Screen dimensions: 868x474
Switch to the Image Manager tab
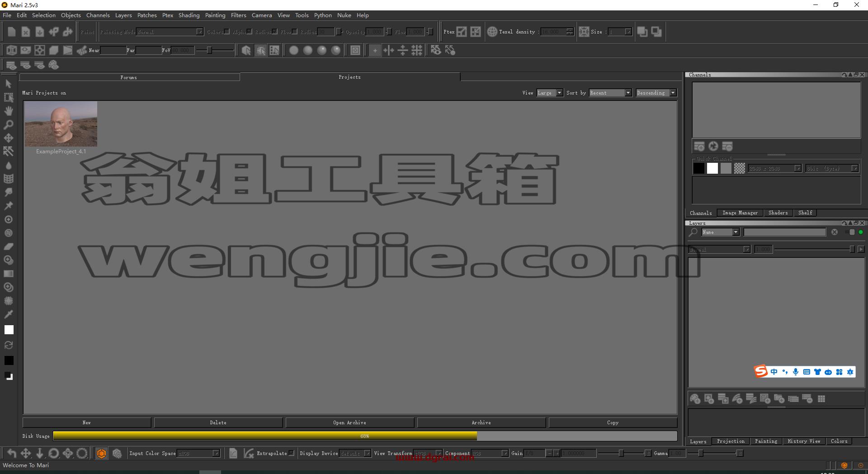740,213
